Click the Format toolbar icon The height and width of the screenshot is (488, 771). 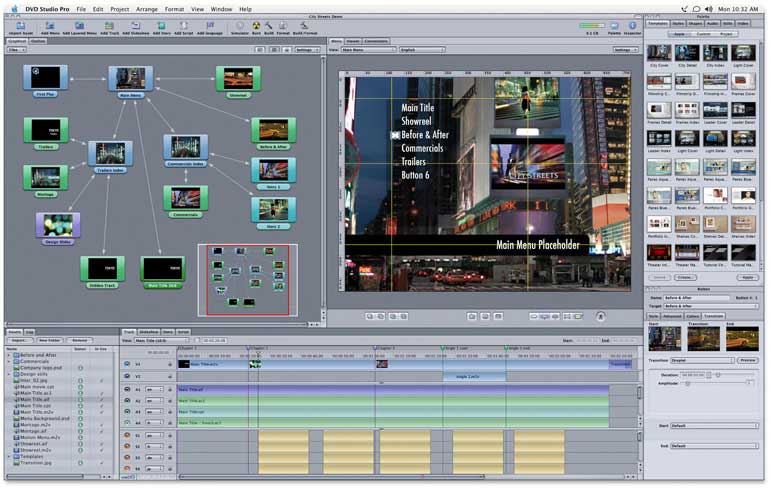coord(283,26)
